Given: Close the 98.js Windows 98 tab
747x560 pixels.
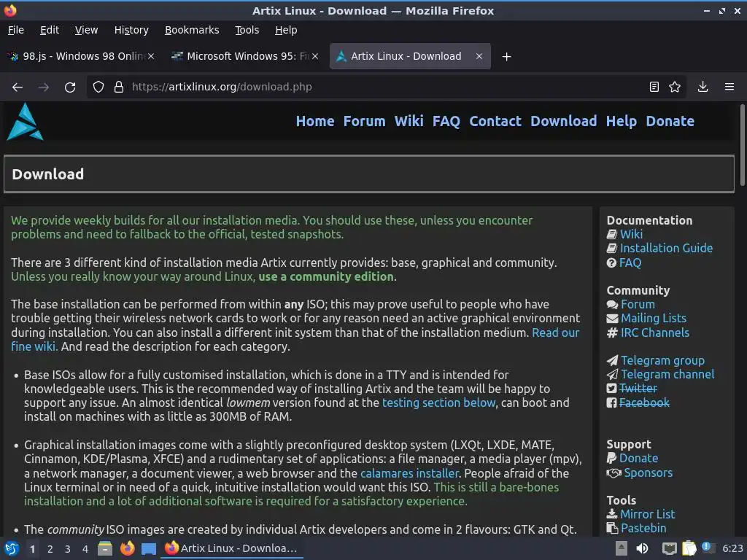Looking at the screenshot, I should click(x=151, y=56).
